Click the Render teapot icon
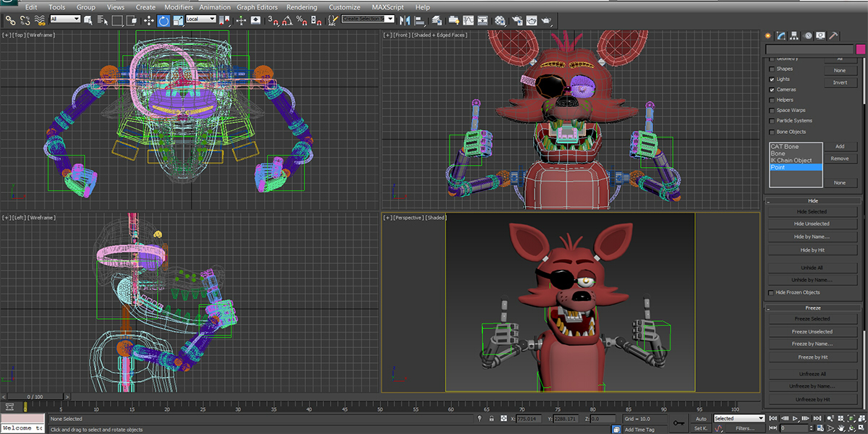This screenshot has height=434, width=868. 545,20
